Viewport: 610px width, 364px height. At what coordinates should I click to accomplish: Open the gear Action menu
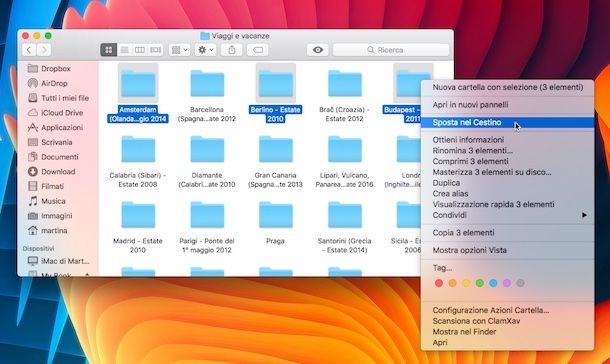[x=205, y=50]
